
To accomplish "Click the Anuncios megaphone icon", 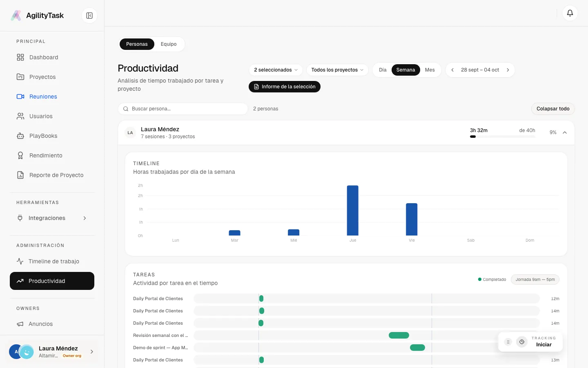I will 20,324.
